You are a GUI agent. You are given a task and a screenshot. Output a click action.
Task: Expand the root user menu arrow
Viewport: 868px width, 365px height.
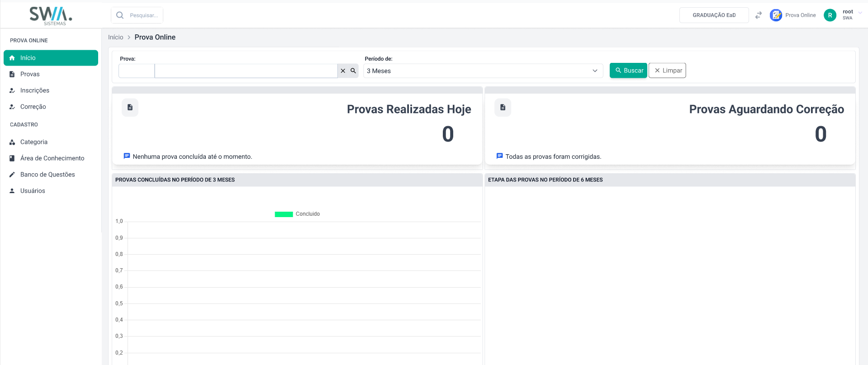pos(860,13)
